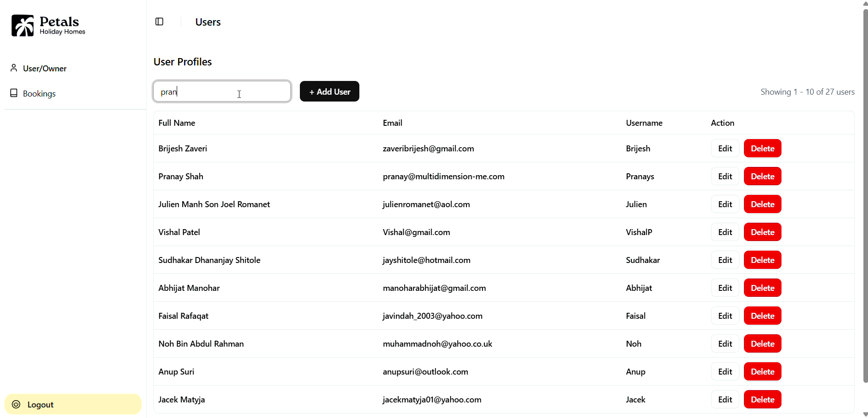
Task: Edit Sudhakar Dhananjay Shitole's profile
Action: pyautogui.click(x=725, y=260)
